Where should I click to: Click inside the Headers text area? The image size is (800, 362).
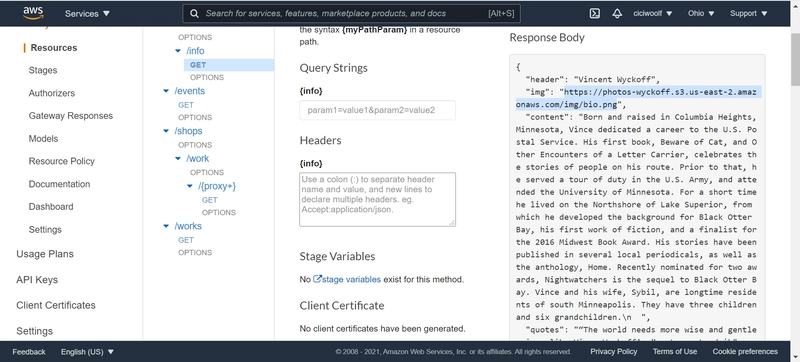pyautogui.click(x=378, y=199)
